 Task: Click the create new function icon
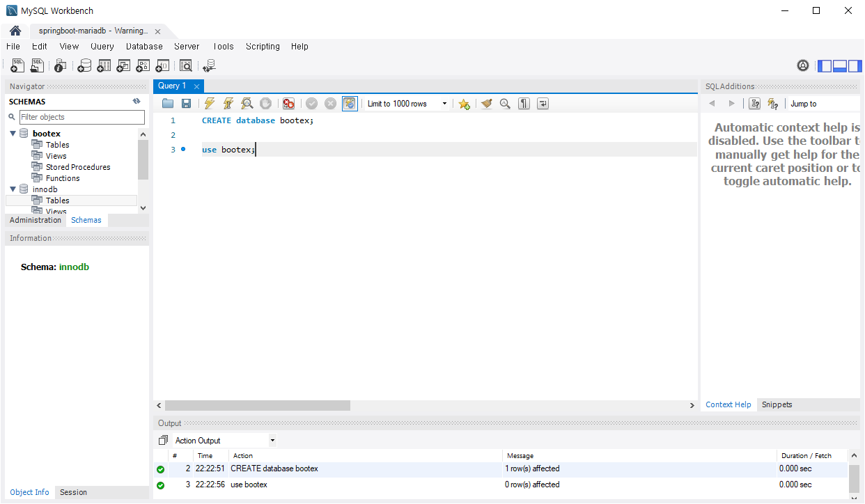click(x=162, y=65)
